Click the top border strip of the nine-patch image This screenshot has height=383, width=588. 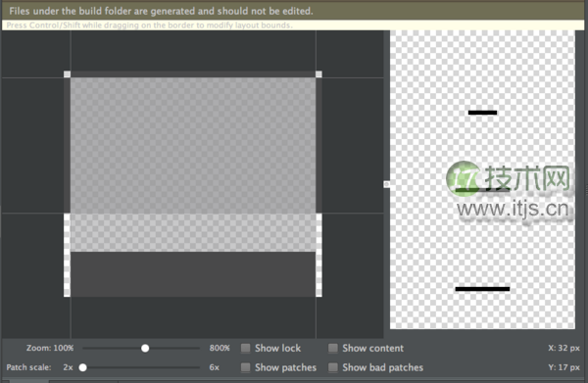193,74
